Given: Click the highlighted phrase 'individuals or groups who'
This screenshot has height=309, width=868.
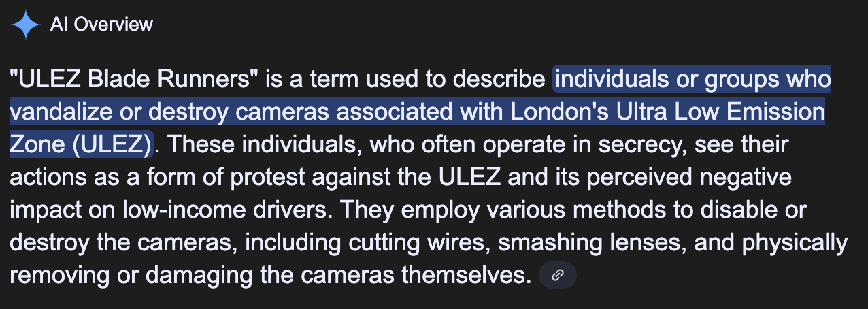Looking at the screenshot, I should (x=692, y=80).
